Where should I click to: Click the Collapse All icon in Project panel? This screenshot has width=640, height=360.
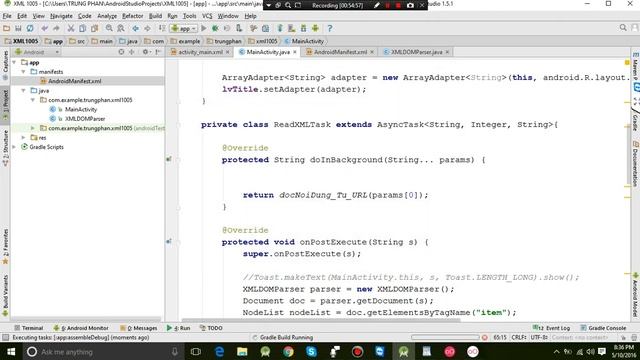click(x=132, y=52)
